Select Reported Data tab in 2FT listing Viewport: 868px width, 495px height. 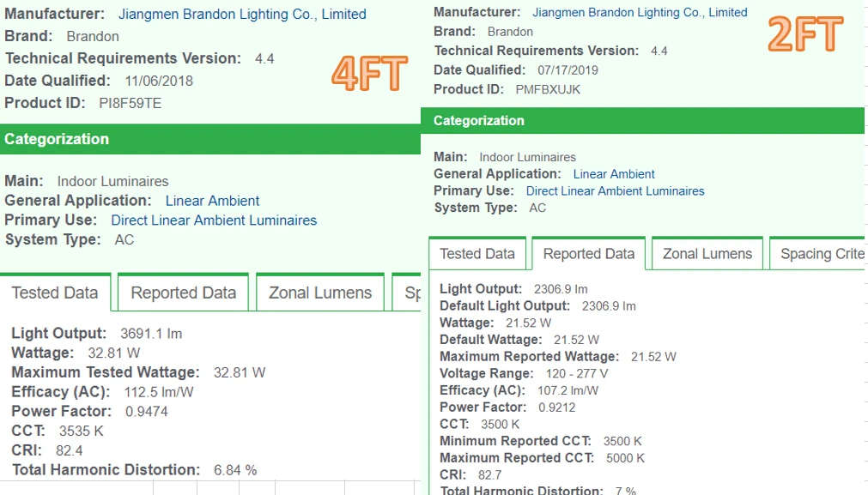589,254
